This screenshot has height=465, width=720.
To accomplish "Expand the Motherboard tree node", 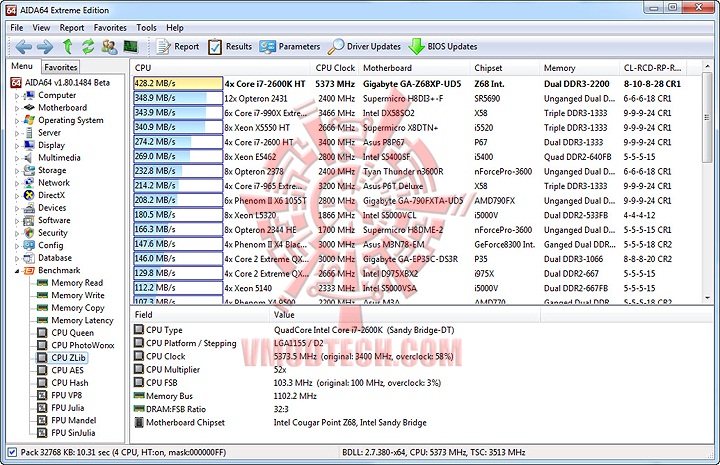I will [x=17, y=108].
